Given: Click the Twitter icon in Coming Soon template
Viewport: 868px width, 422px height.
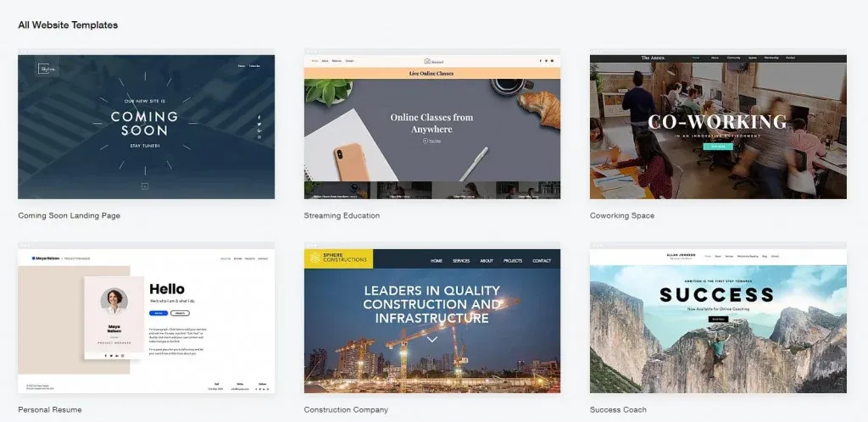Looking at the screenshot, I should [x=259, y=125].
